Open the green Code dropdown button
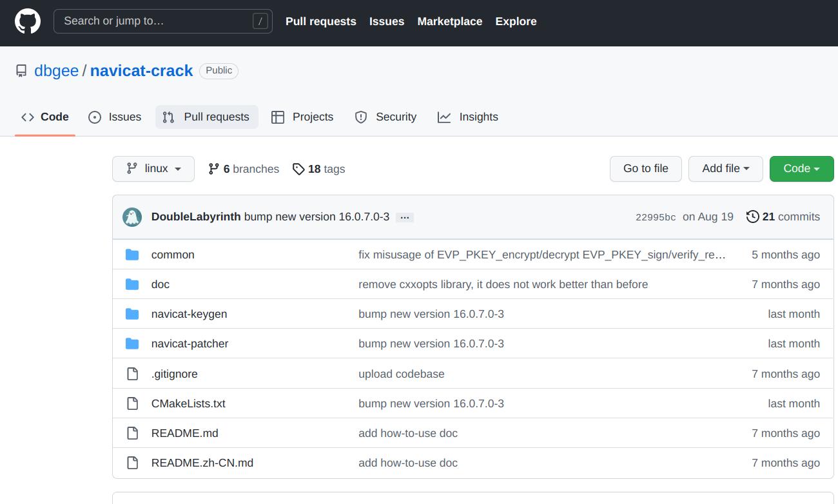 (x=802, y=169)
